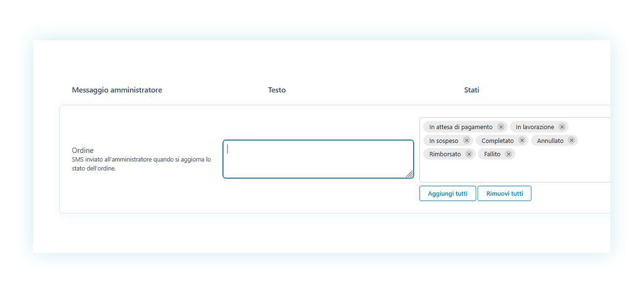Click the 'Completato' tag text
This screenshot has height=301, width=644.
click(498, 141)
